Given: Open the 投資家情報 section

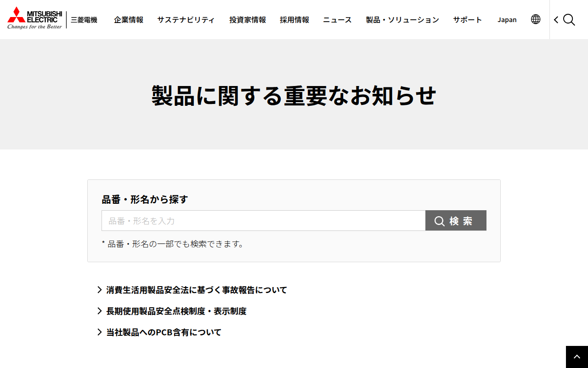Looking at the screenshot, I should [247, 20].
